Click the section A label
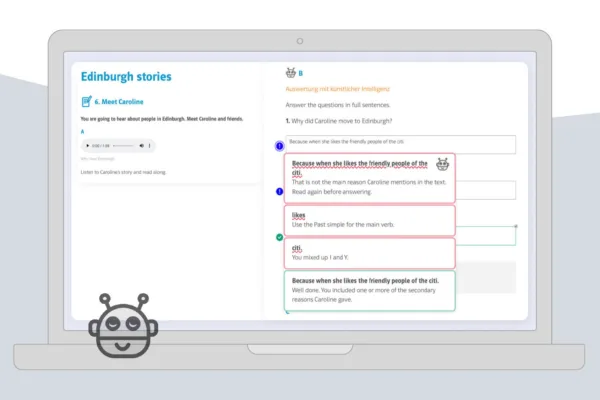600x400 pixels. 82,132
